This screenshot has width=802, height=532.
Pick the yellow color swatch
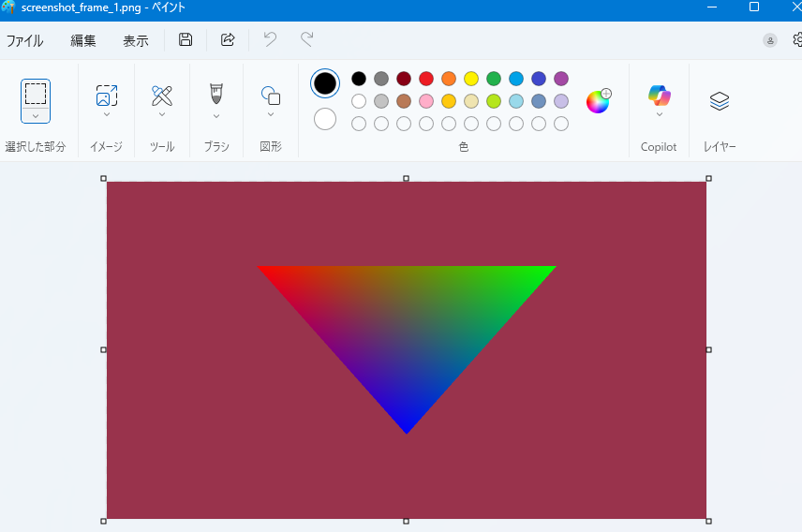coord(471,79)
